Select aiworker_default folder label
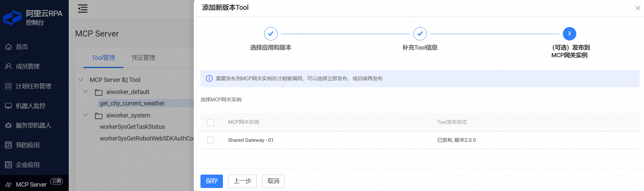The image size is (644, 191). click(128, 92)
